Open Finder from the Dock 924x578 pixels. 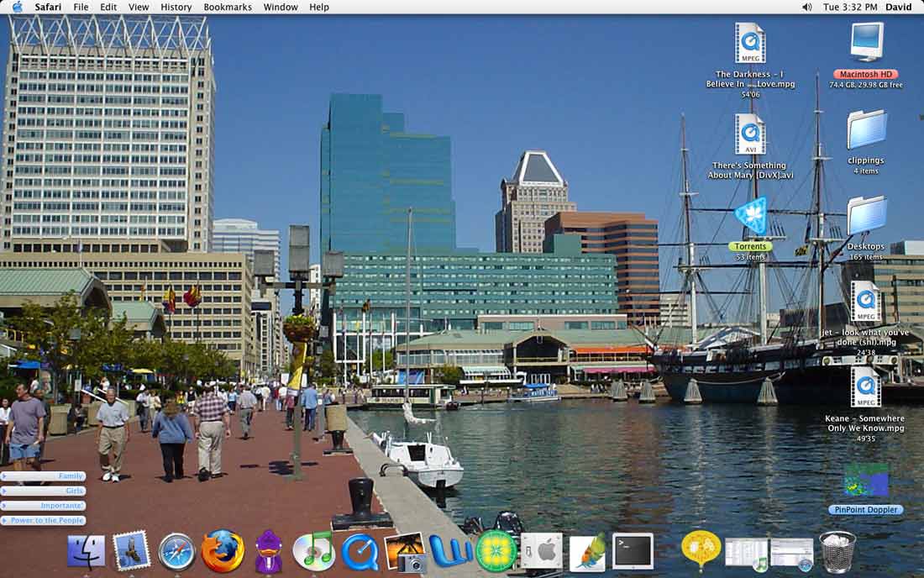click(x=86, y=552)
